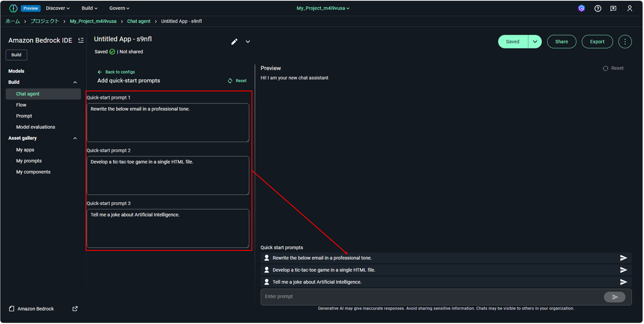Collapse the Amazon Bedrock IDE sidebar
The width and height of the screenshot is (644, 324).
click(81, 40)
